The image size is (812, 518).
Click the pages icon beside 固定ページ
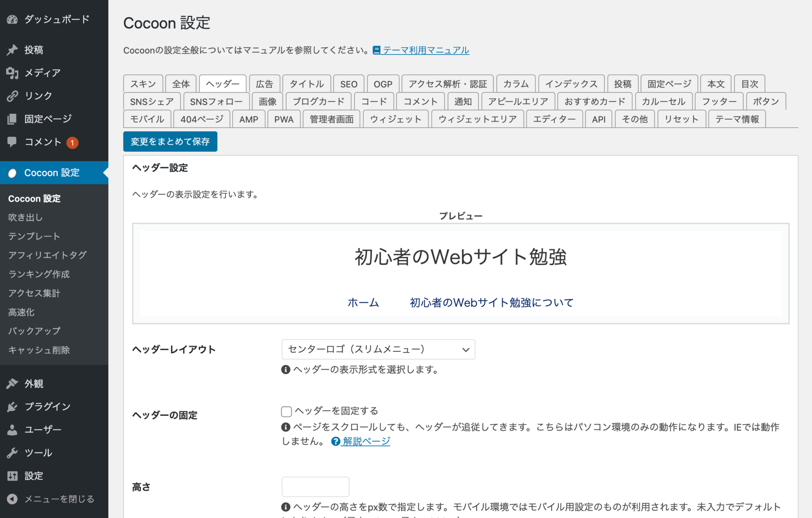(x=12, y=119)
